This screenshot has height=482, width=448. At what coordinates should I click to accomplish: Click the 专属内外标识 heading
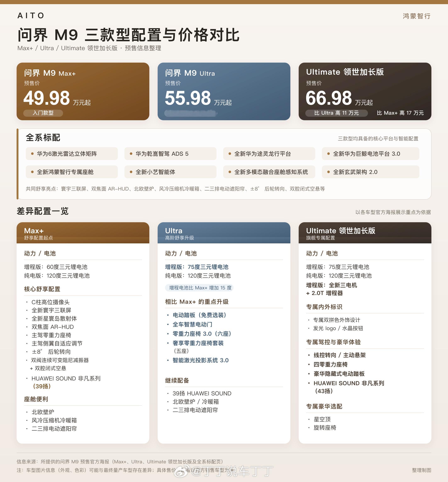[x=324, y=307]
